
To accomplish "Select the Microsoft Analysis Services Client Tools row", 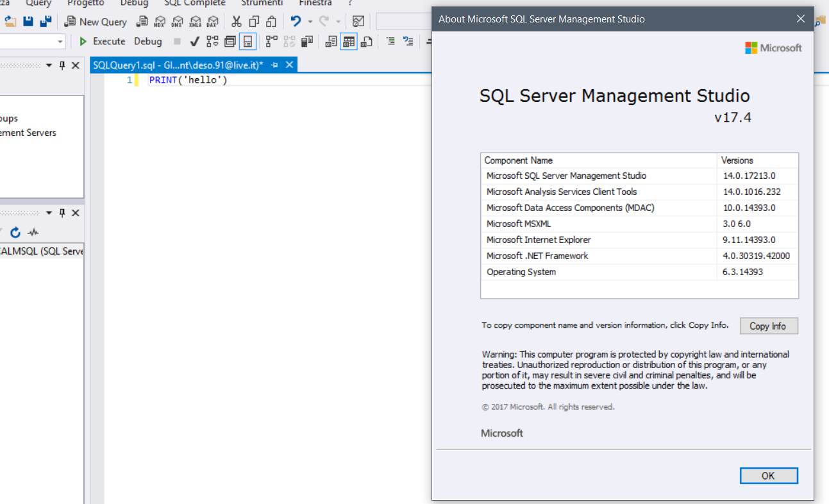I will (640, 192).
